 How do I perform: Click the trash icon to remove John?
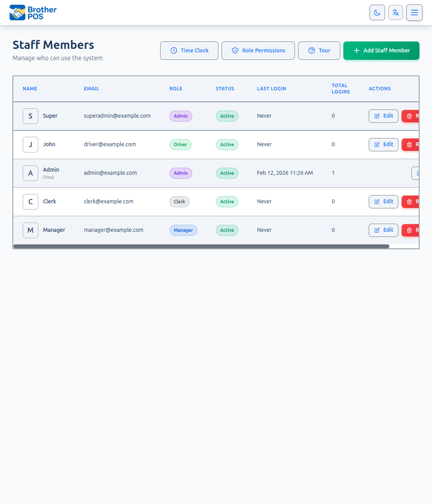(x=409, y=144)
